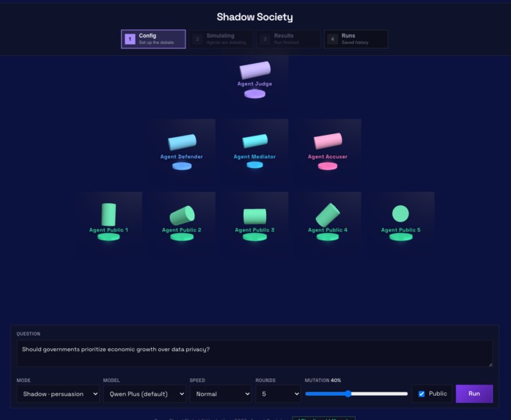Click the Question field resize grip
This screenshot has height=420, width=511.
pyautogui.click(x=490, y=364)
